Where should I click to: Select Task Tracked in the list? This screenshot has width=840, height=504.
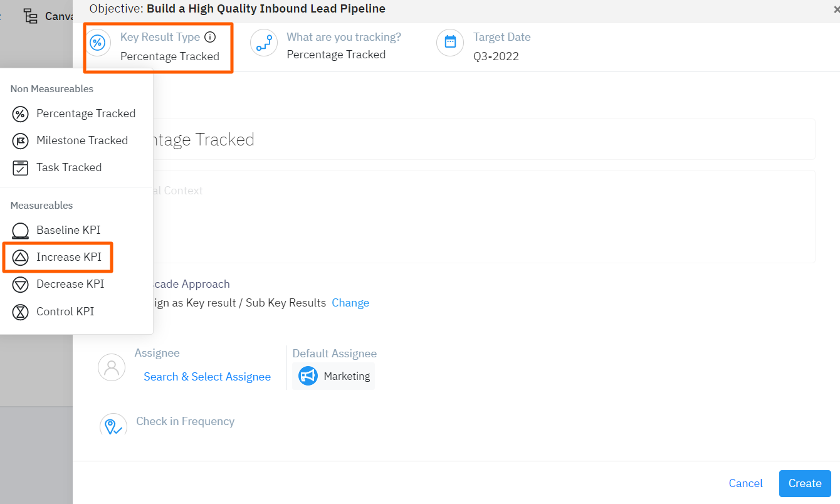click(68, 167)
